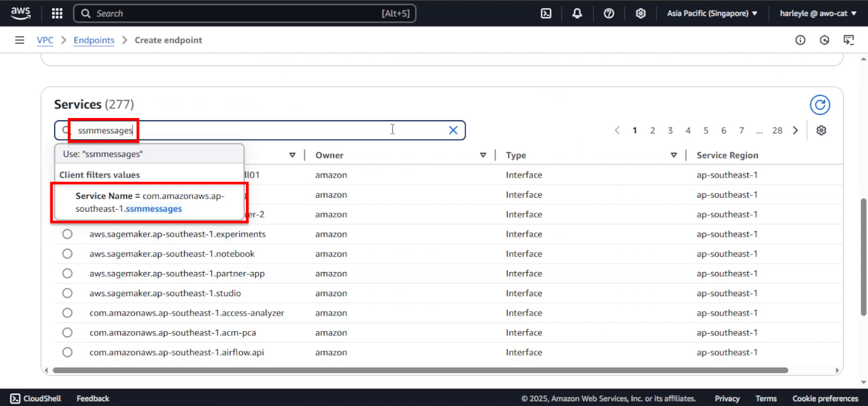Choose the Service Name ssmmessages filter suggestion
The image size is (868, 406).
click(x=149, y=202)
